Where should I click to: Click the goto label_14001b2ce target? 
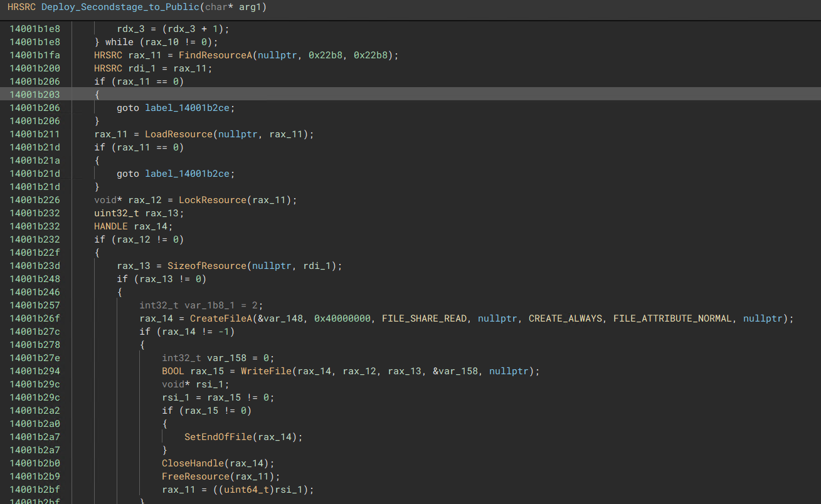[189, 107]
